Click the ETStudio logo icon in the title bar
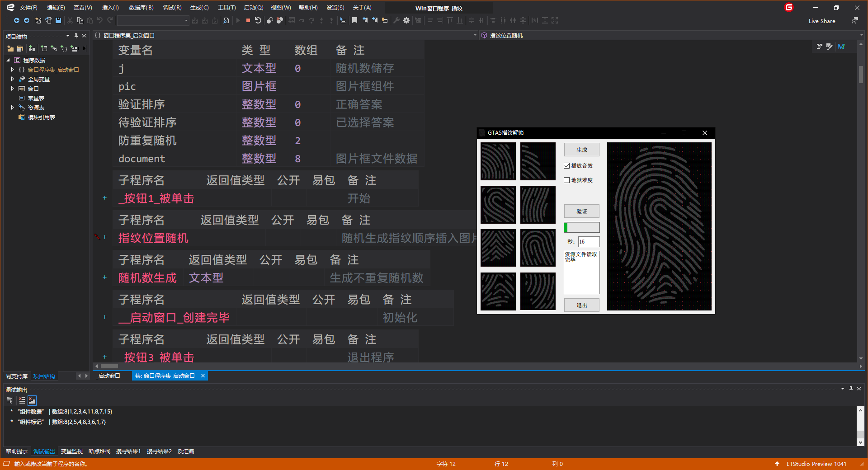This screenshot has width=868, height=470. click(x=10, y=7)
